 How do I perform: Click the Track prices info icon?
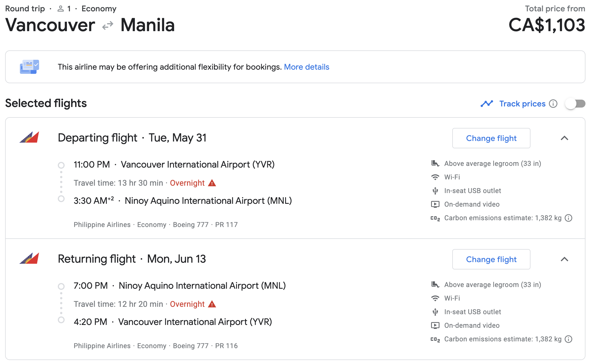coord(553,104)
